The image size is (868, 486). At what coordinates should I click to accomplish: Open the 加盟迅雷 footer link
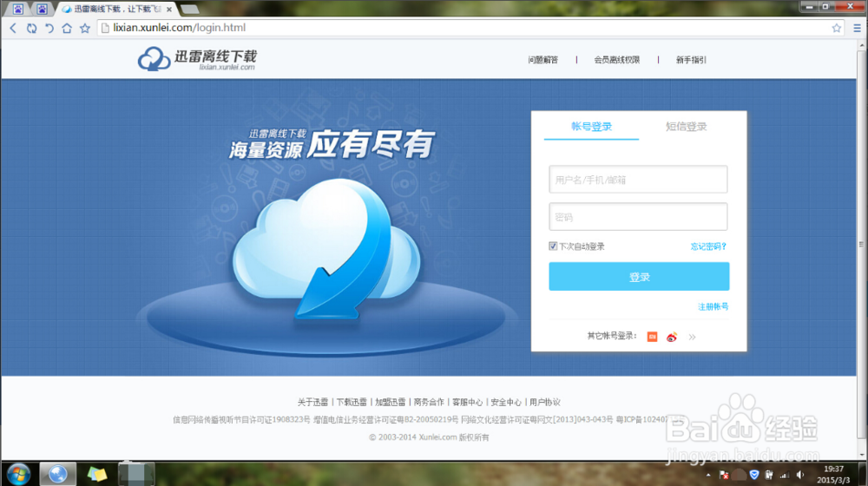[x=391, y=402]
